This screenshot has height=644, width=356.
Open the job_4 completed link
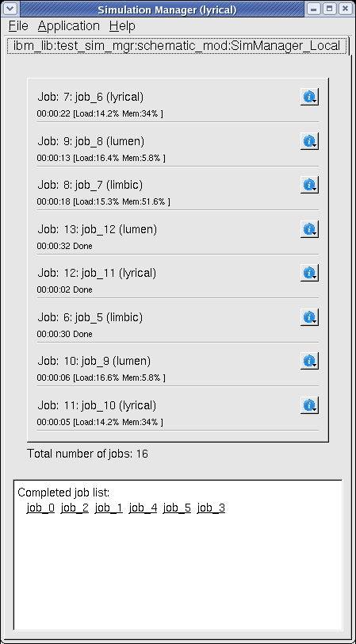point(143,508)
